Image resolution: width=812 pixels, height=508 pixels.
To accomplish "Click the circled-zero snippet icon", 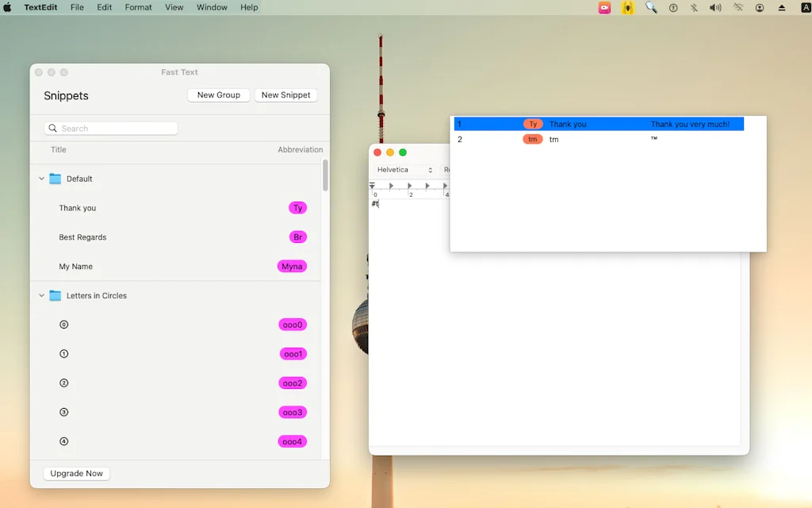I will [x=63, y=325].
